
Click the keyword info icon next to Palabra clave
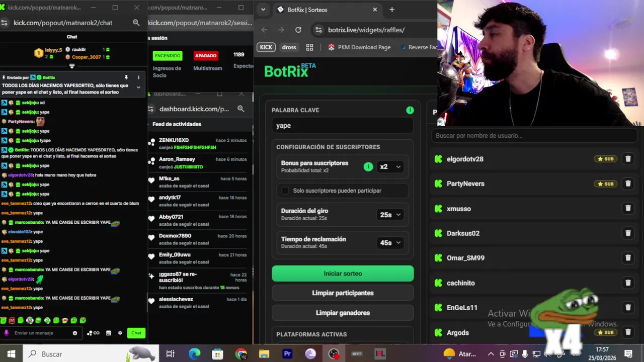pos(410,110)
